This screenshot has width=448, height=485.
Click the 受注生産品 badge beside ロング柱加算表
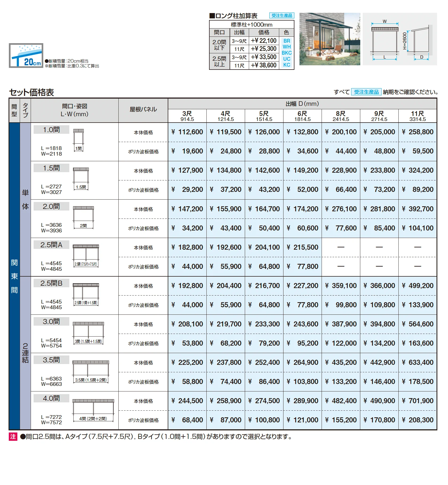[x=282, y=15]
